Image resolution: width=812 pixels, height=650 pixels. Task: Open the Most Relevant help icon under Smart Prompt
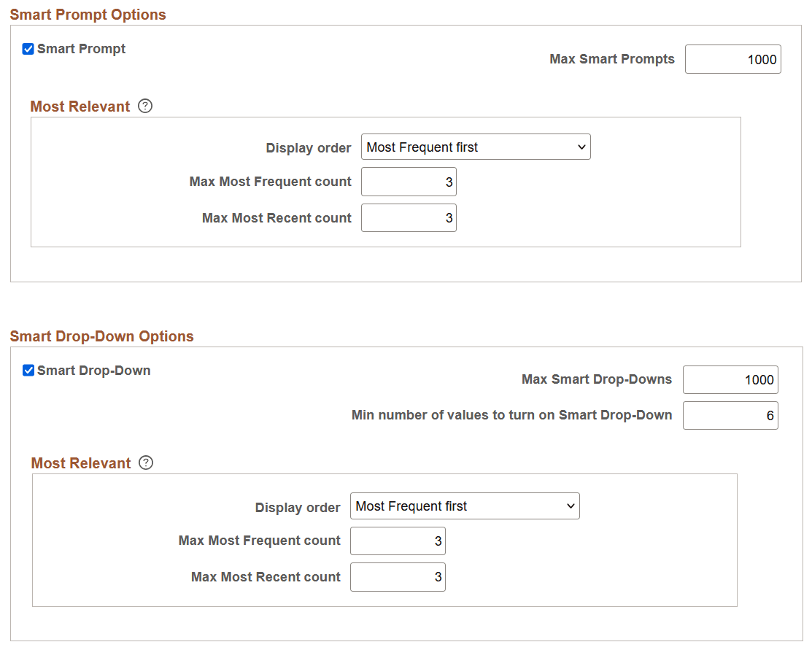145,106
